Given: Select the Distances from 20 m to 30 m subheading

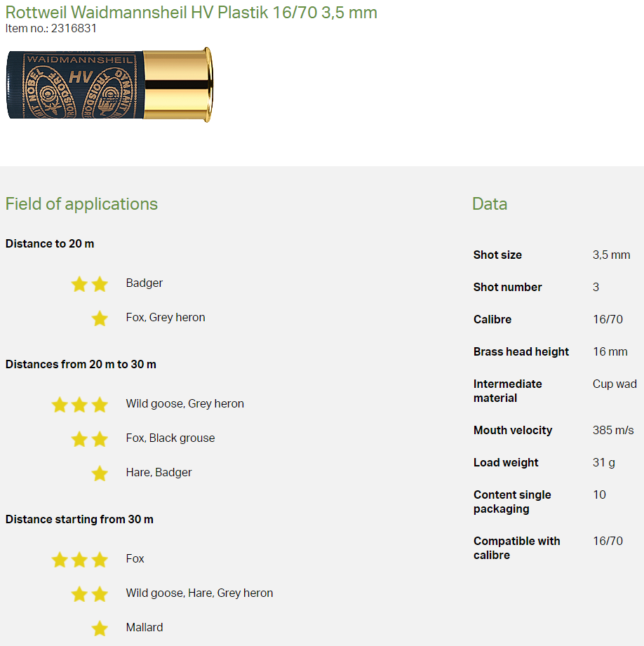Looking at the screenshot, I should (x=81, y=365).
